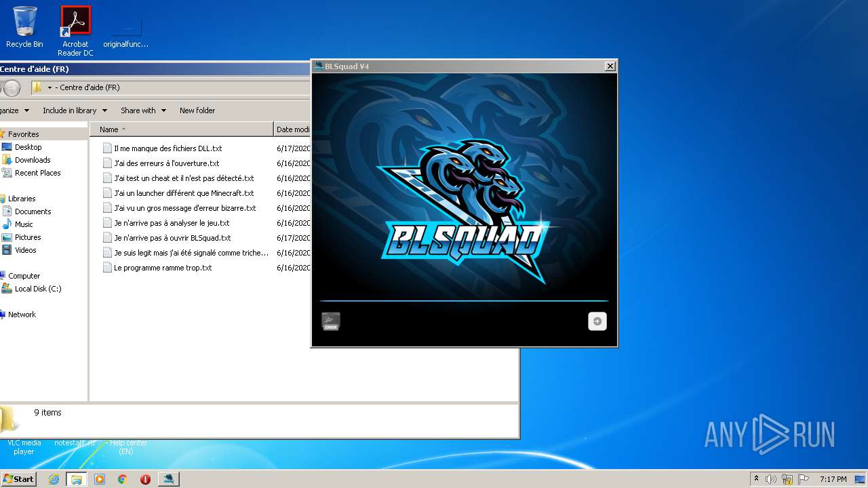Launch Windows Media Player from the taskbar
This screenshot has width=868, height=488.
(100, 479)
